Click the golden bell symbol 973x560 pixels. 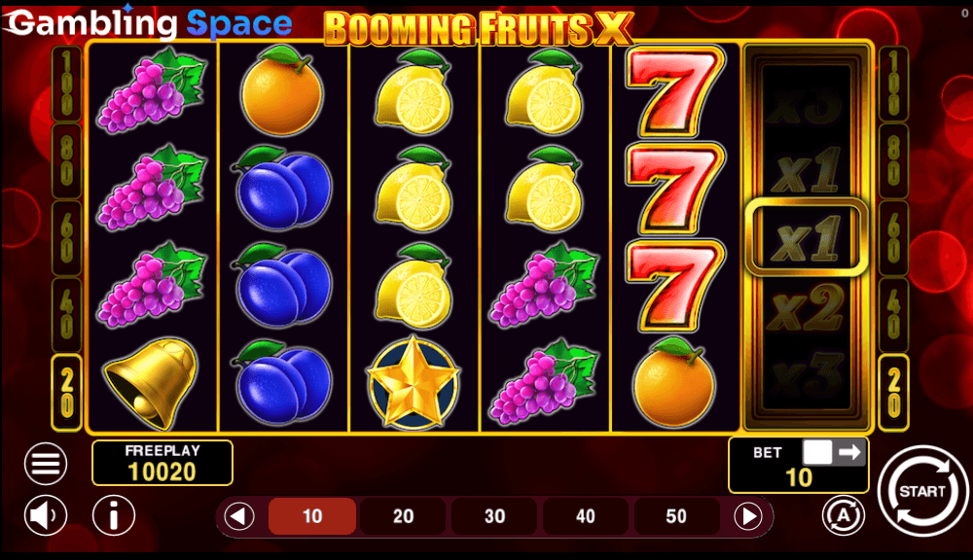152,383
